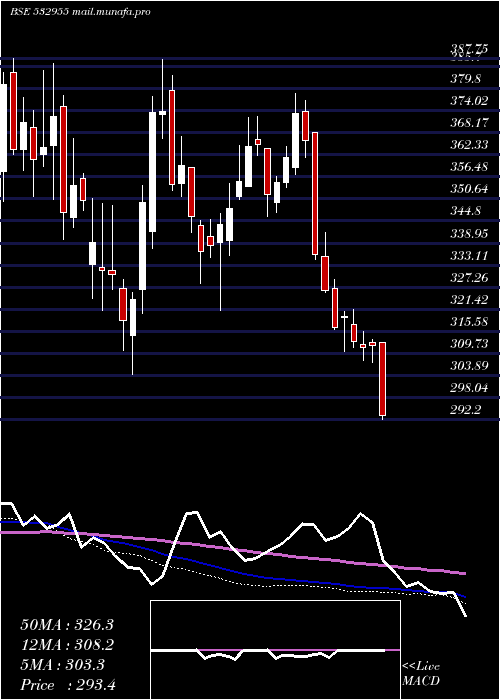Viewport: 500px width, 700px height.
Task: Click the <<Live MACD label
Action: [x=421, y=674]
